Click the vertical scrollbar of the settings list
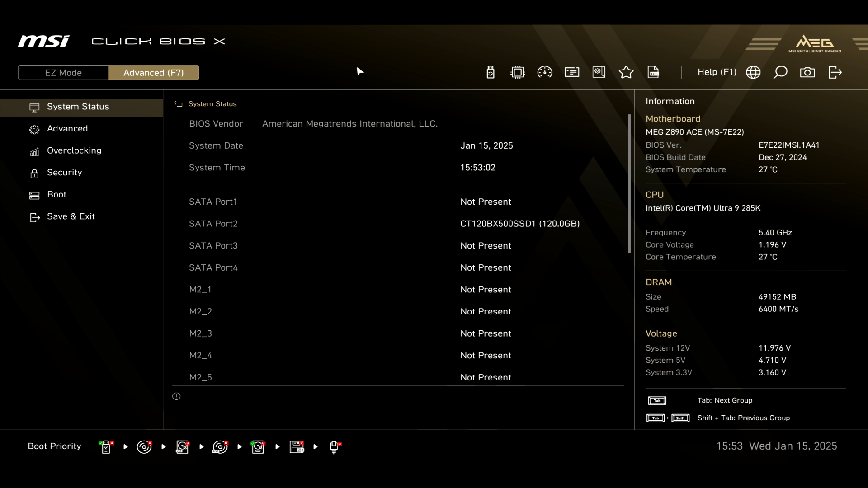The height and width of the screenshot is (488, 868). click(x=629, y=183)
